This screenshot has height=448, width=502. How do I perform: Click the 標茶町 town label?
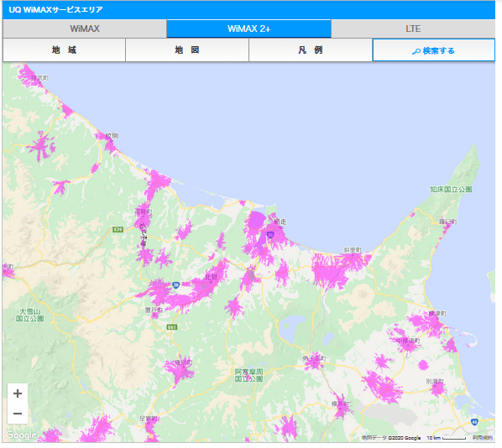[341, 404]
